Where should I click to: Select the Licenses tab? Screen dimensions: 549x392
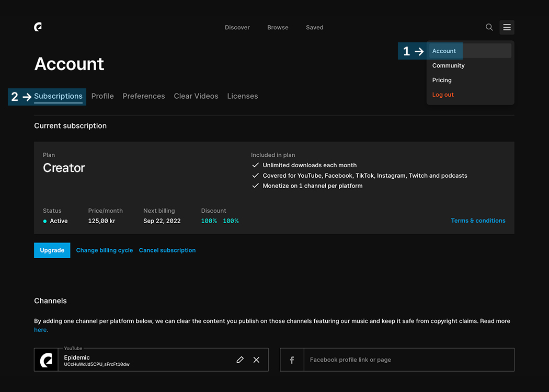pyautogui.click(x=243, y=96)
